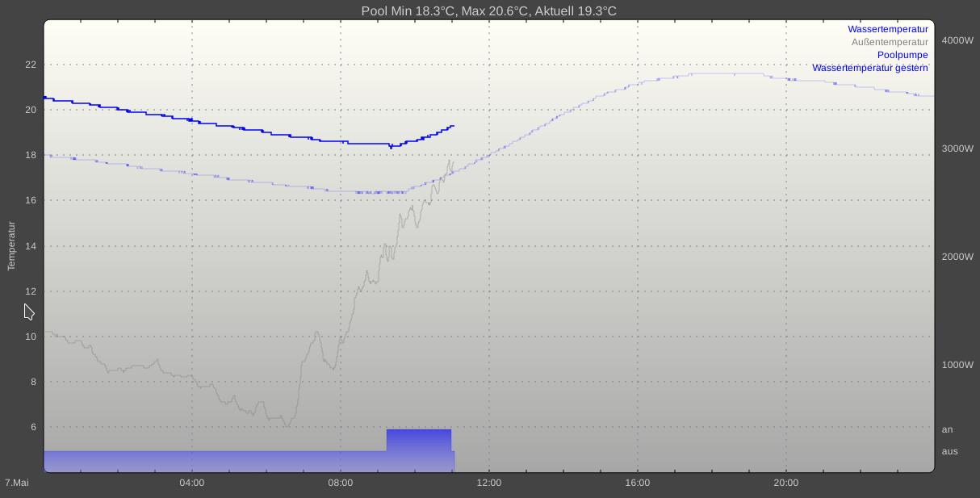
Task: Click the 14 temperature axis label
Action: tap(31, 246)
